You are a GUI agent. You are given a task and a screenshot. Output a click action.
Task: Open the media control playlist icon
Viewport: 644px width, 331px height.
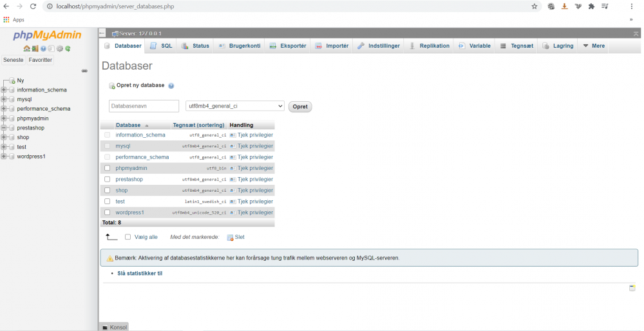coord(605,6)
